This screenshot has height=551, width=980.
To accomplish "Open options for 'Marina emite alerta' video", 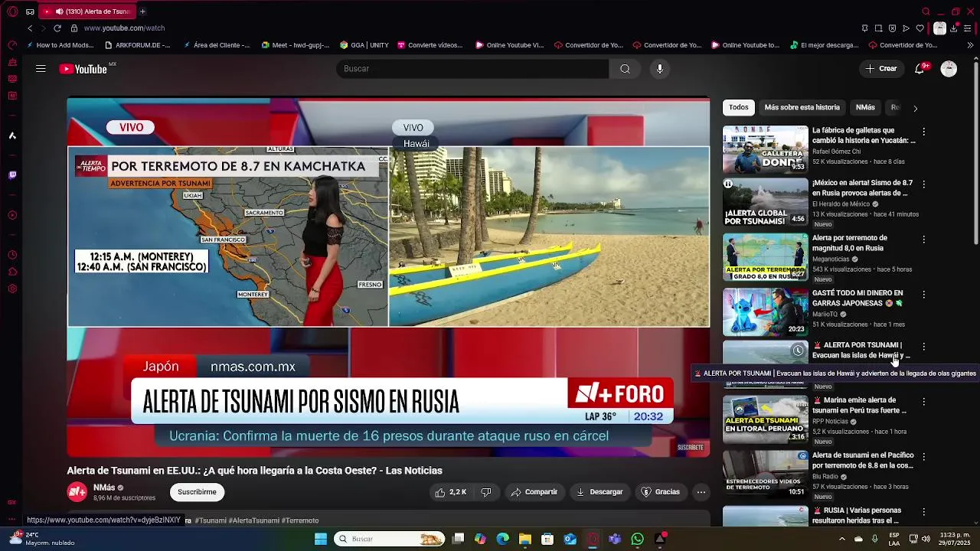I will [923, 402].
